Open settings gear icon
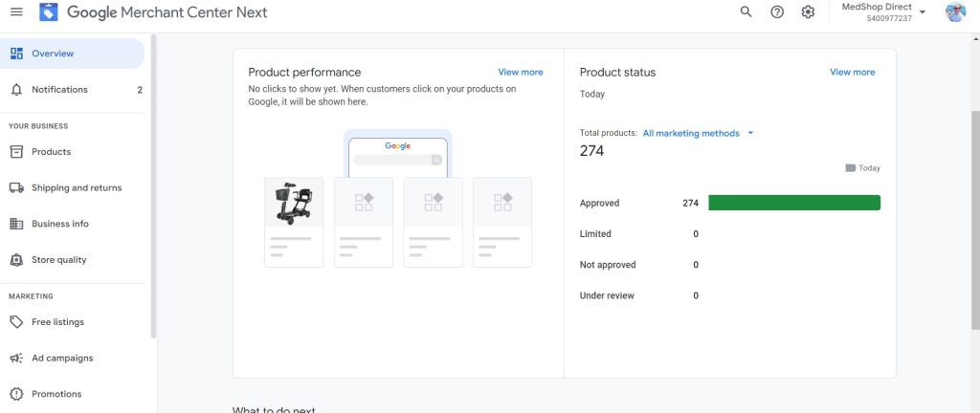 (x=808, y=11)
